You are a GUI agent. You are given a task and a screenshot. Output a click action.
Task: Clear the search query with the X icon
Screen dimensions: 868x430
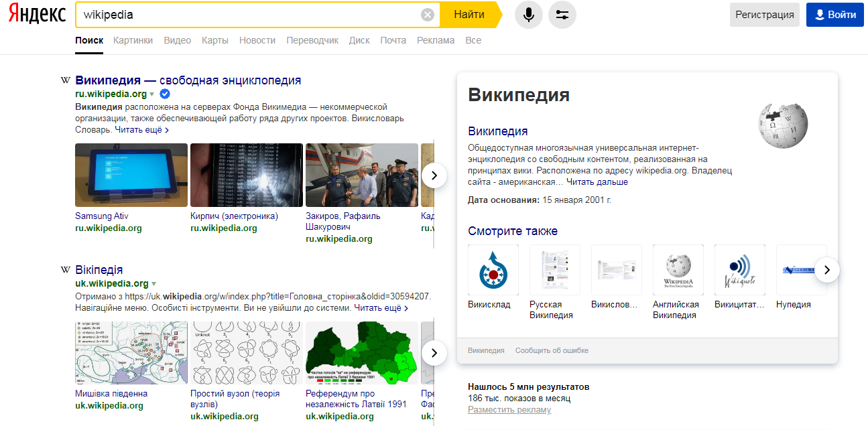pyautogui.click(x=428, y=15)
